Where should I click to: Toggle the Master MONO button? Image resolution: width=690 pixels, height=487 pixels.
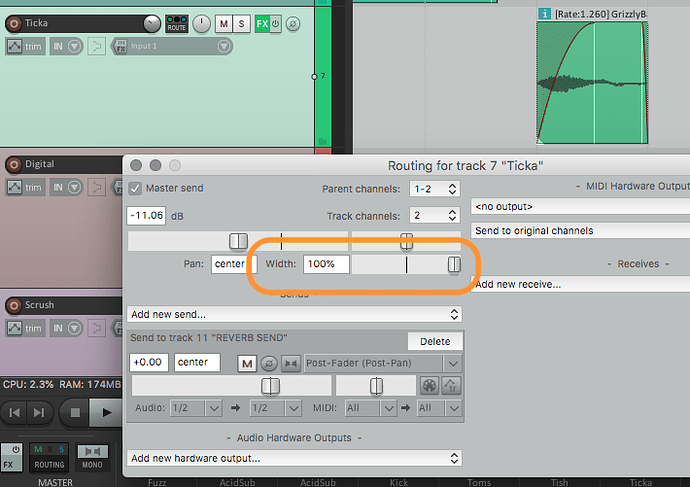[x=92, y=458]
